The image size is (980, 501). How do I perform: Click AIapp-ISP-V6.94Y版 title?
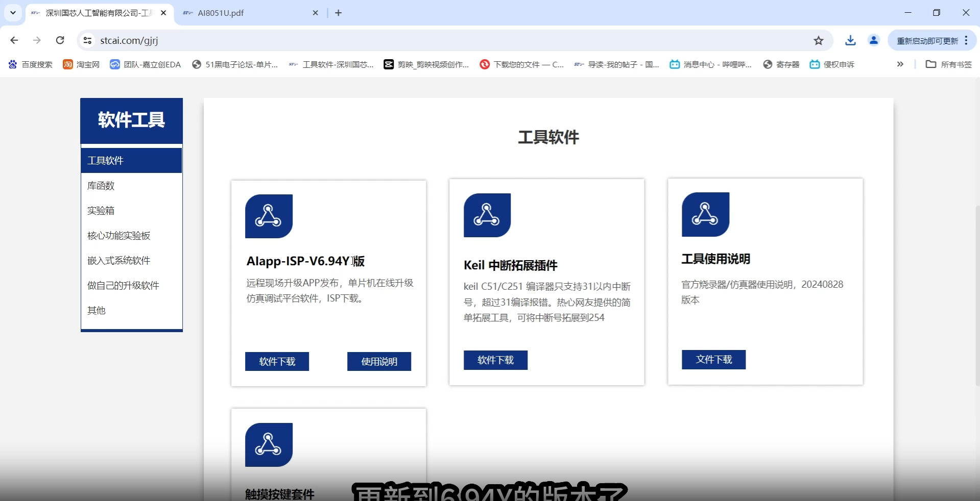tap(305, 261)
